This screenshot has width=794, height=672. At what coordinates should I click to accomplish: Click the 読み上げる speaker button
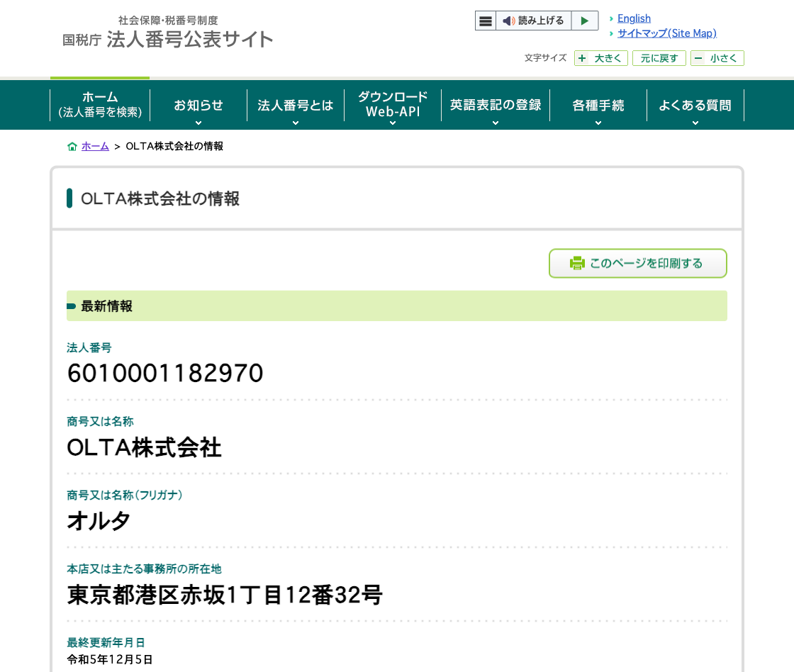coord(533,21)
